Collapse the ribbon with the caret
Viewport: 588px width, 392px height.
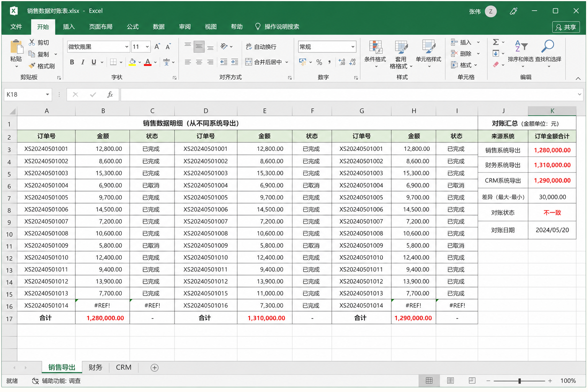(x=578, y=78)
